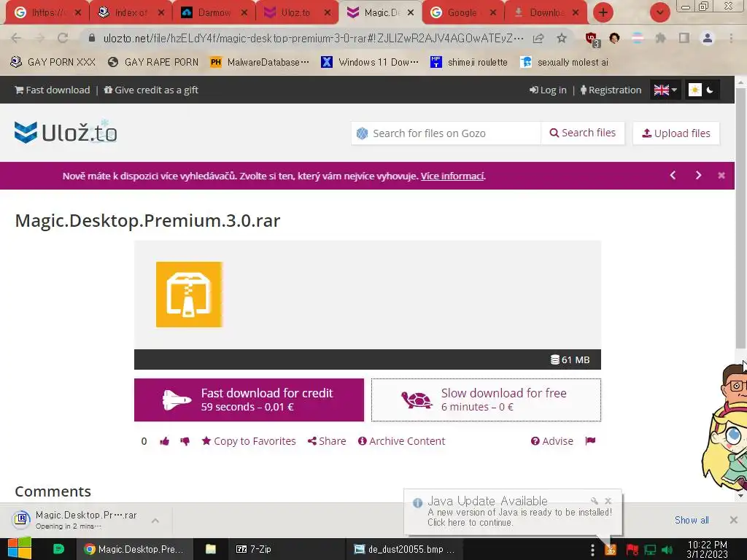Open the Chrome three-dot menu
This screenshot has width=747, height=560.
(x=731, y=38)
